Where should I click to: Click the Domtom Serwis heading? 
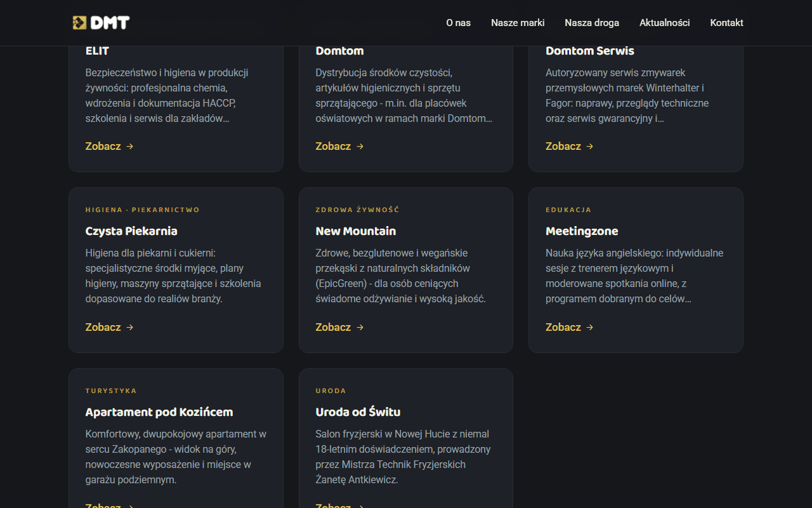(x=590, y=51)
